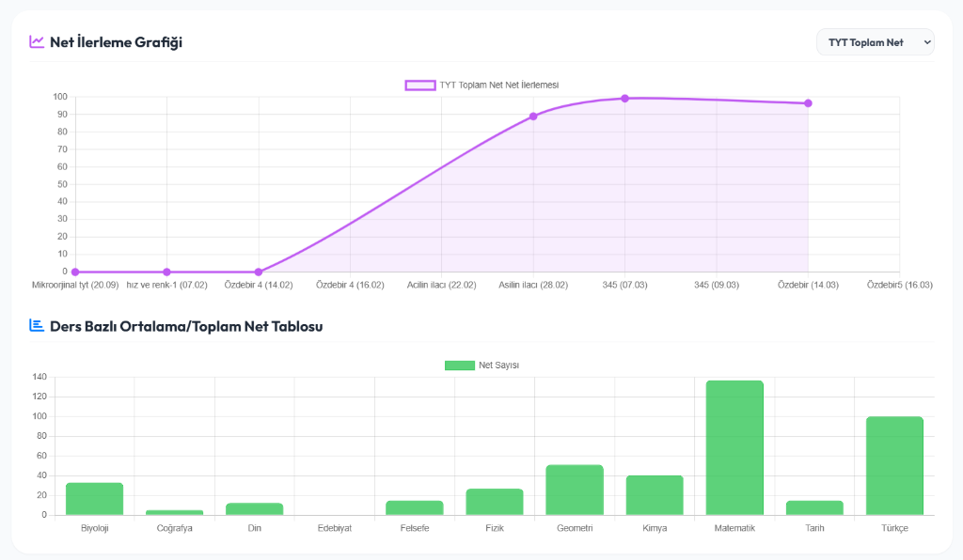Click the line chart icon beside Net İlerleme Grafiği
The width and height of the screenshot is (963, 560).
pyautogui.click(x=37, y=41)
